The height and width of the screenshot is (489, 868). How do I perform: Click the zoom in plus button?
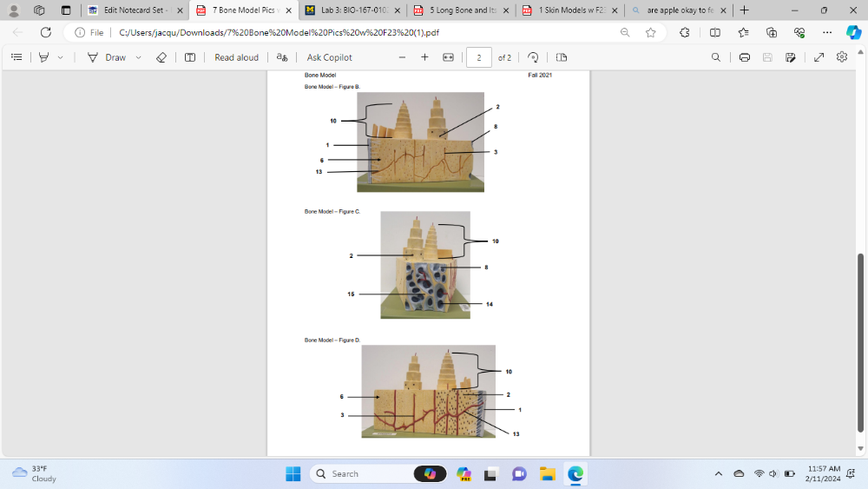(424, 57)
